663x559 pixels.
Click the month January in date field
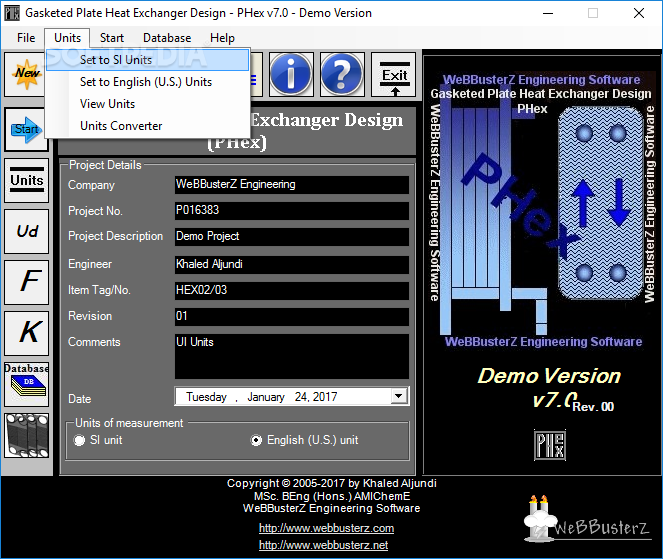pyautogui.click(x=266, y=397)
